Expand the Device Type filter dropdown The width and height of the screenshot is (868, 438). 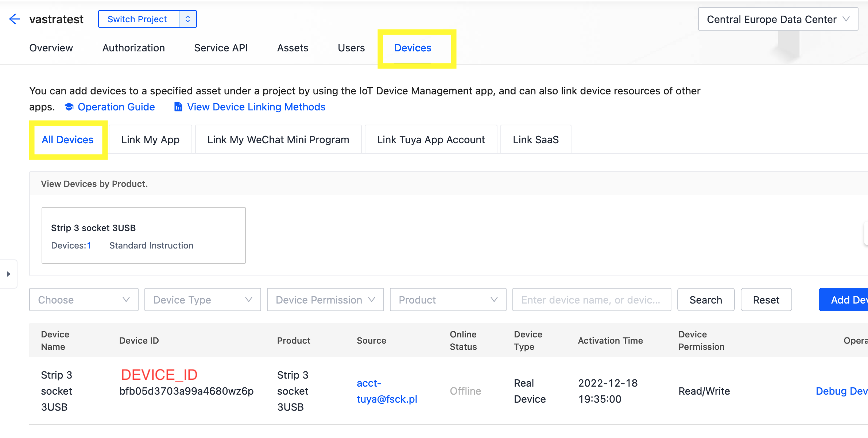(x=202, y=300)
